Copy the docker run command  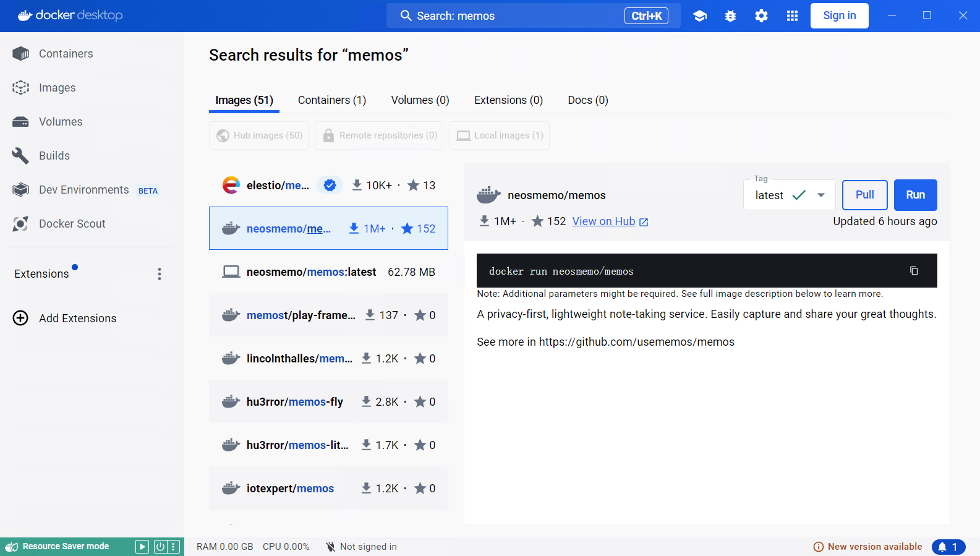pyautogui.click(x=914, y=271)
